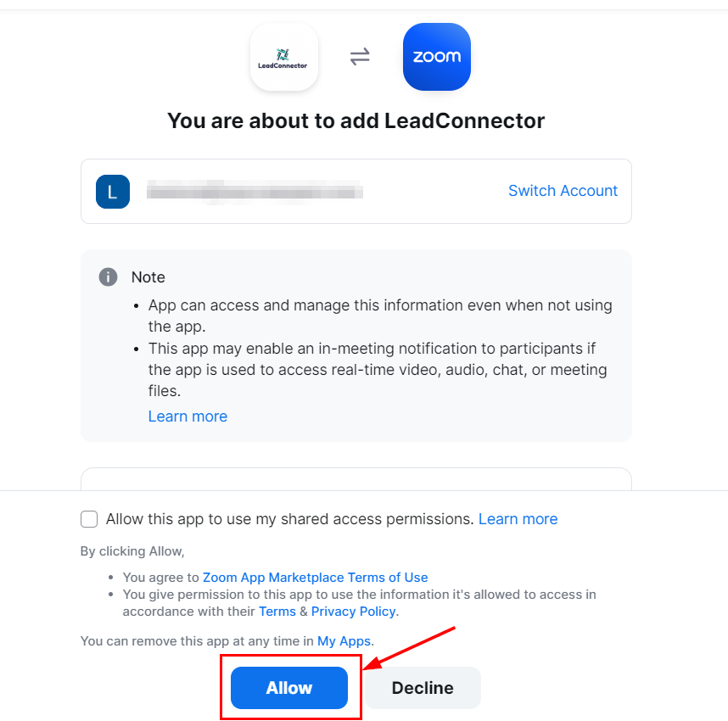This screenshot has height=721, width=728.
Task: Open 'Learn more' in the Note section
Action: [x=188, y=416]
